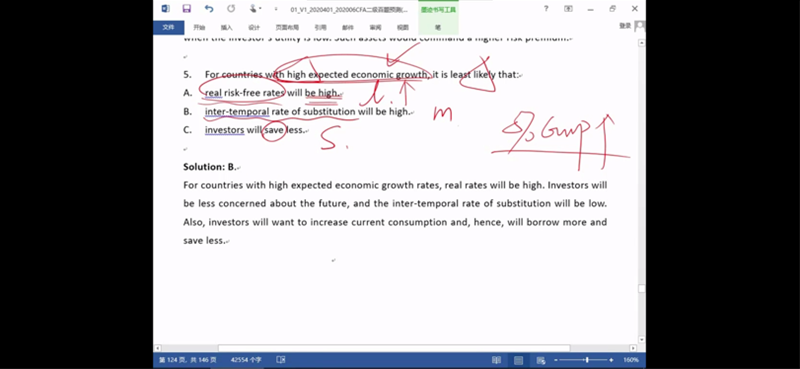Click the touch/mouse mode hand icon

[x=253, y=9]
